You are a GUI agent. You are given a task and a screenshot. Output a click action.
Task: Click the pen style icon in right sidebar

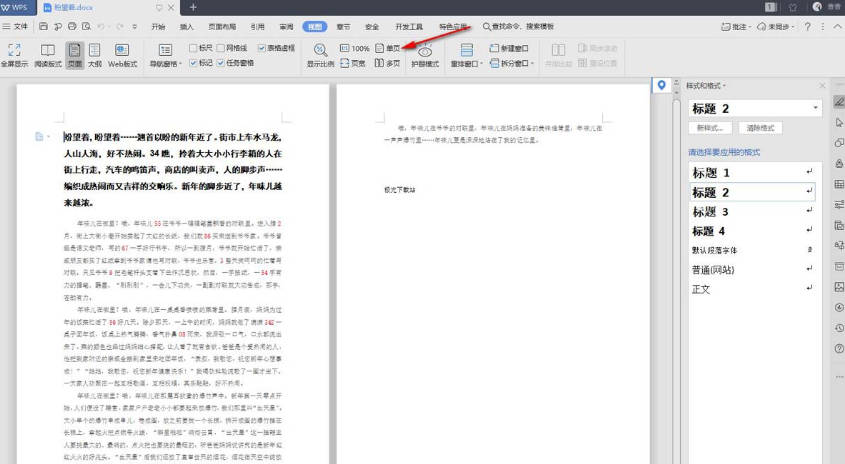839,101
